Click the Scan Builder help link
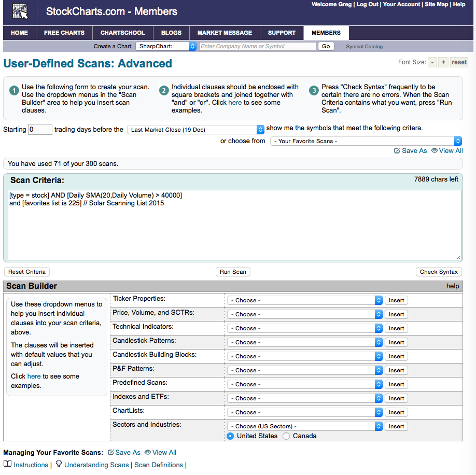Screen dimensions: 476x475 pos(453,286)
